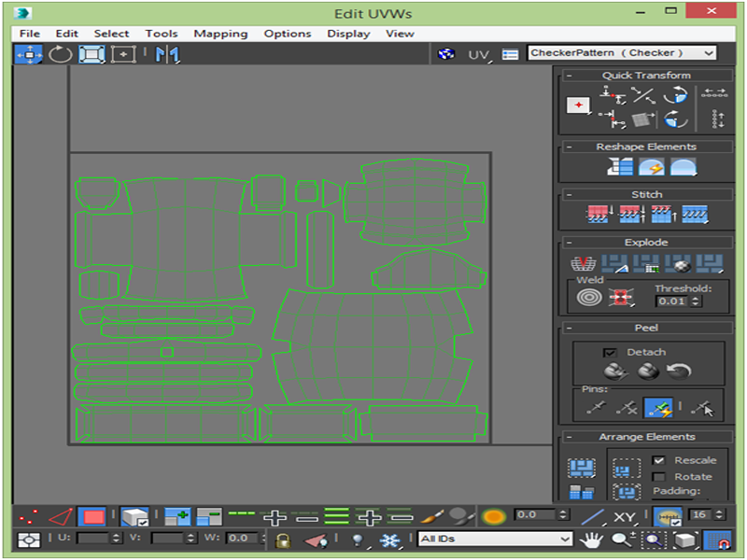
Task: Click the Reset Peel arrow icon
Action: click(679, 371)
